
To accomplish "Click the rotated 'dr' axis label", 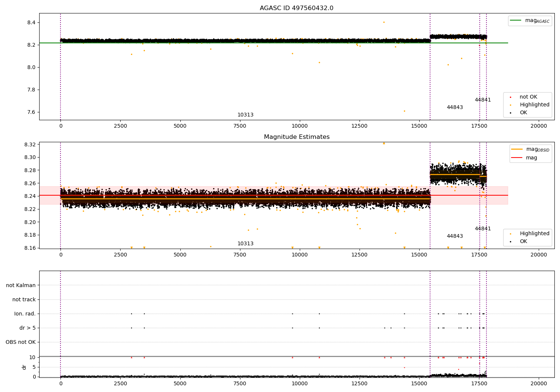I will [x=24, y=367].
